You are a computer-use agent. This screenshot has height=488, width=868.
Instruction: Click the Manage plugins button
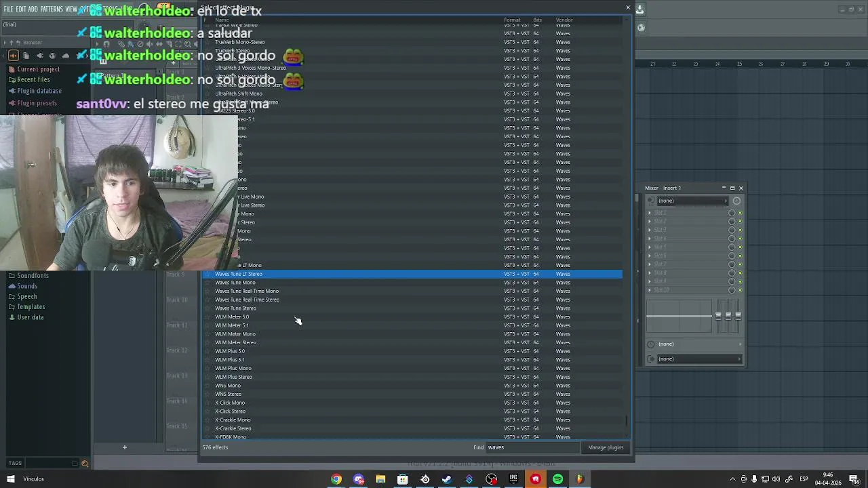(606, 447)
